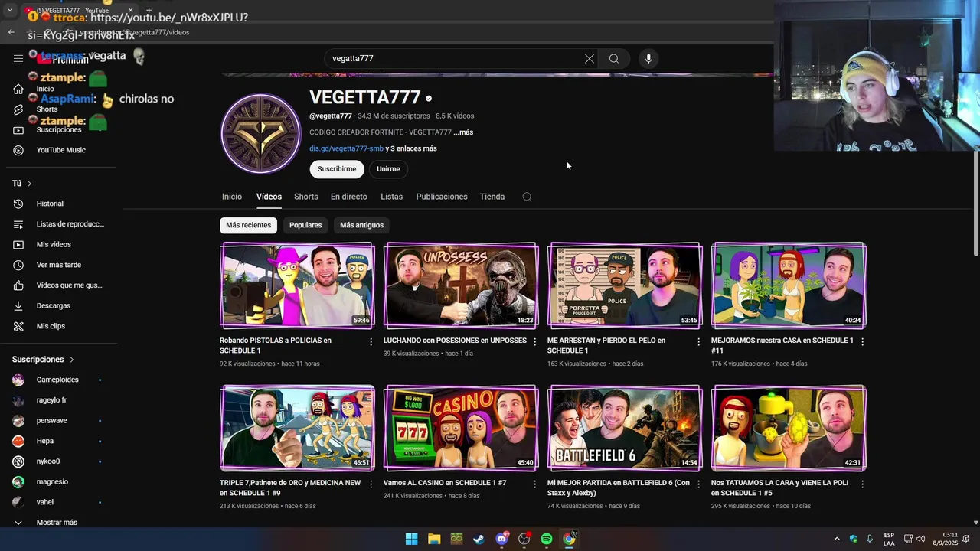Screen dimensions: 980x551
Task: Switch to the Tienda tab
Action: (492, 197)
